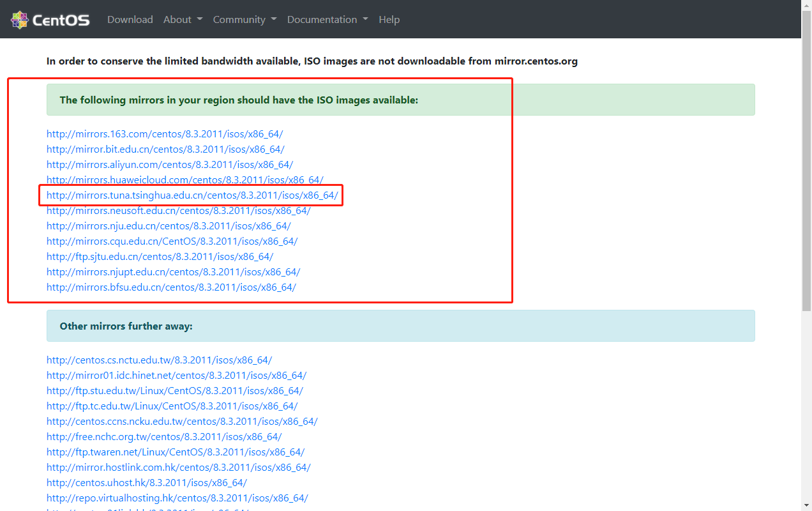Viewport: 812px width, 511px height.
Task: Open the ftp.twaren.net mirror link
Action: [176, 452]
